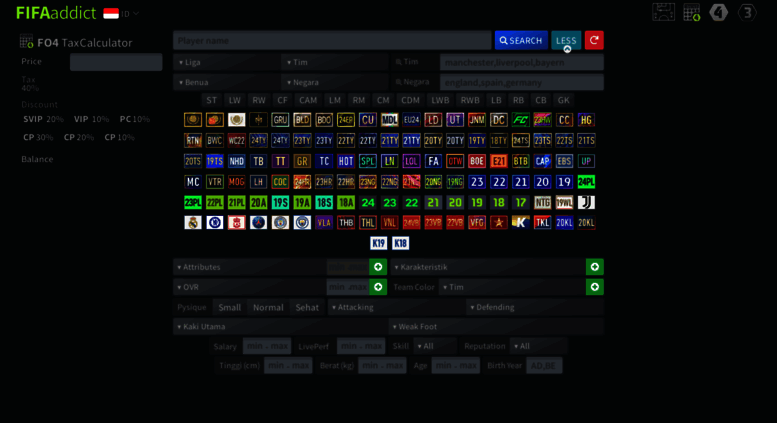Select the MDL season badge
The height and width of the screenshot is (423, 777).
click(x=389, y=120)
